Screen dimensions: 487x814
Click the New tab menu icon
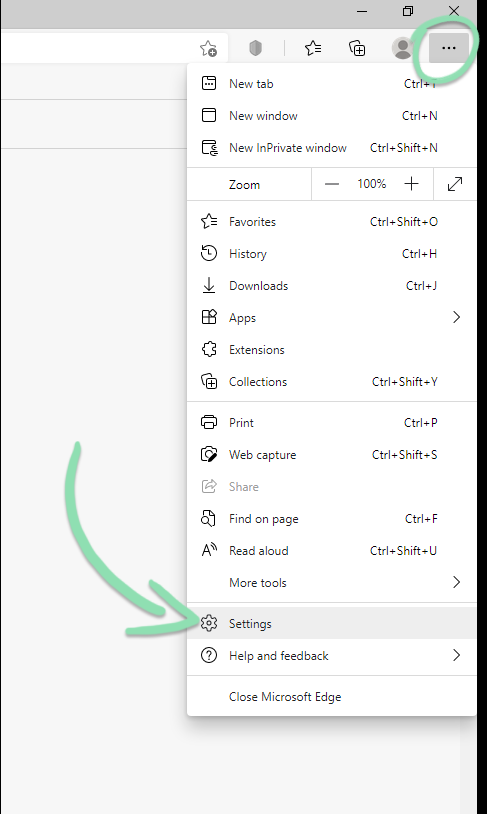pos(209,84)
